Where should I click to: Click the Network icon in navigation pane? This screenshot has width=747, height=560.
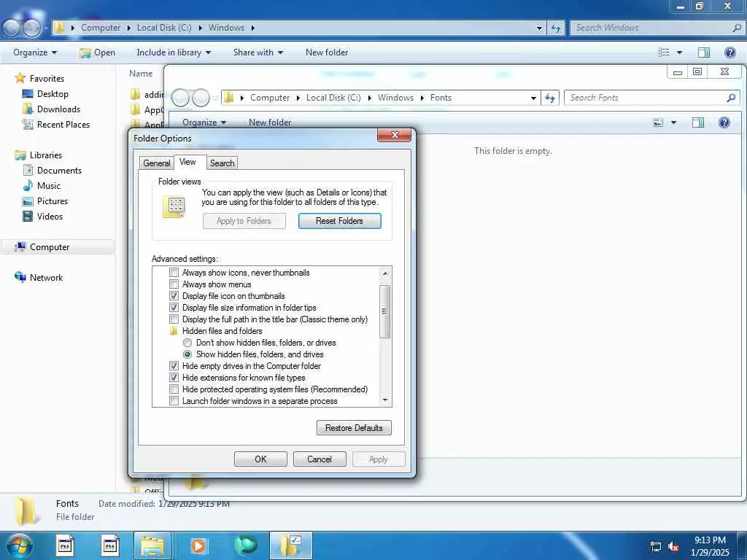pyautogui.click(x=20, y=277)
